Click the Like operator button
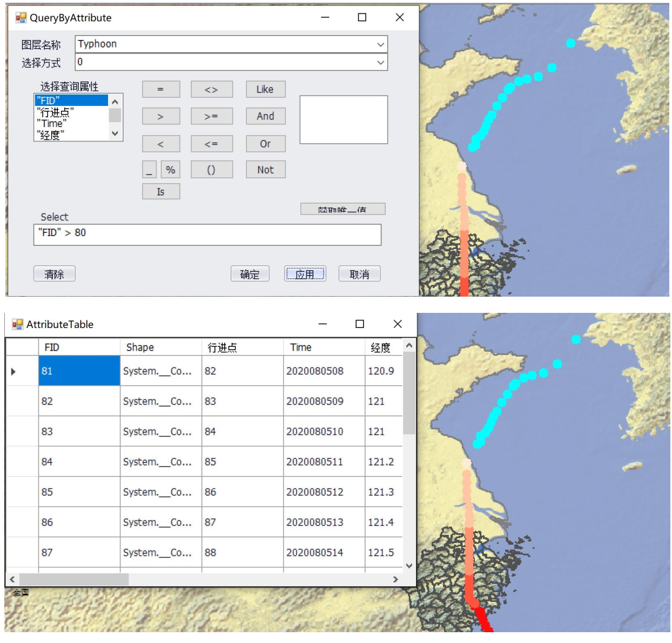The image size is (672, 643). (265, 89)
